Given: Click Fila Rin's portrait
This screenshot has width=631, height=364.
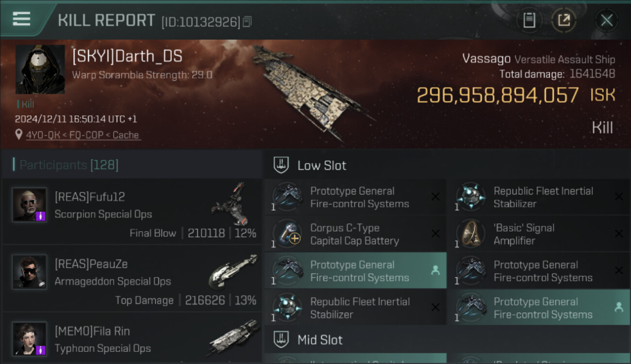Looking at the screenshot, I should (30, 338).
